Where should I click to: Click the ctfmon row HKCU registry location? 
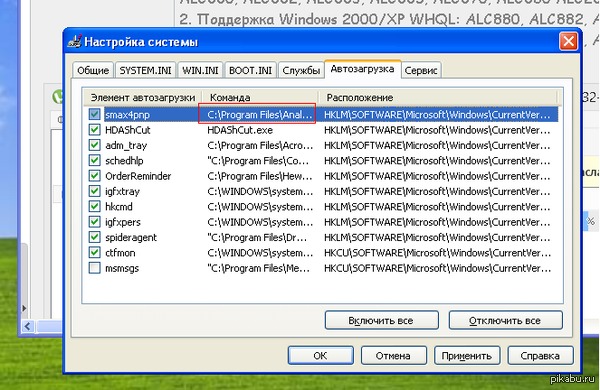[x=437, y=253]
